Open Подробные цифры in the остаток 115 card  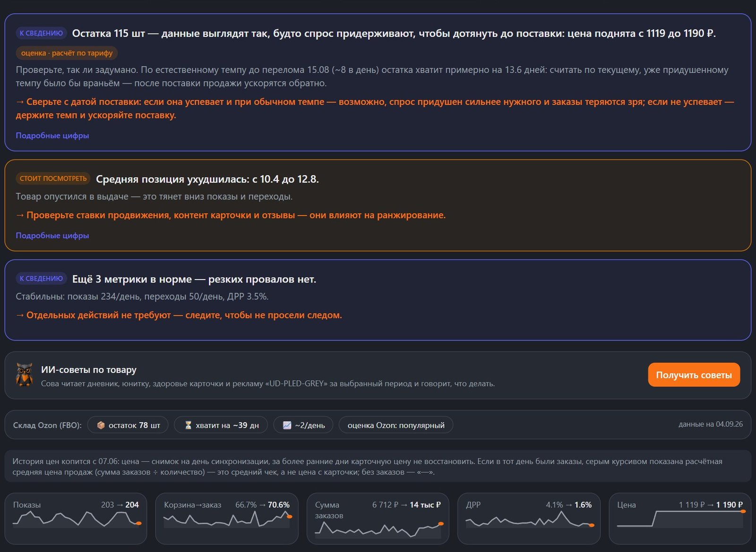pos(52,136)
